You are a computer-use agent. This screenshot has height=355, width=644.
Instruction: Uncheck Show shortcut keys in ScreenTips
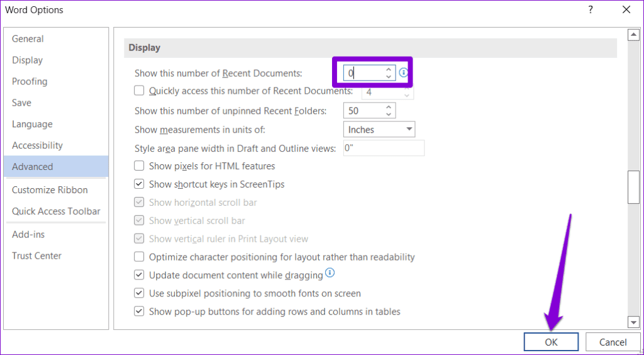point(140,184)
